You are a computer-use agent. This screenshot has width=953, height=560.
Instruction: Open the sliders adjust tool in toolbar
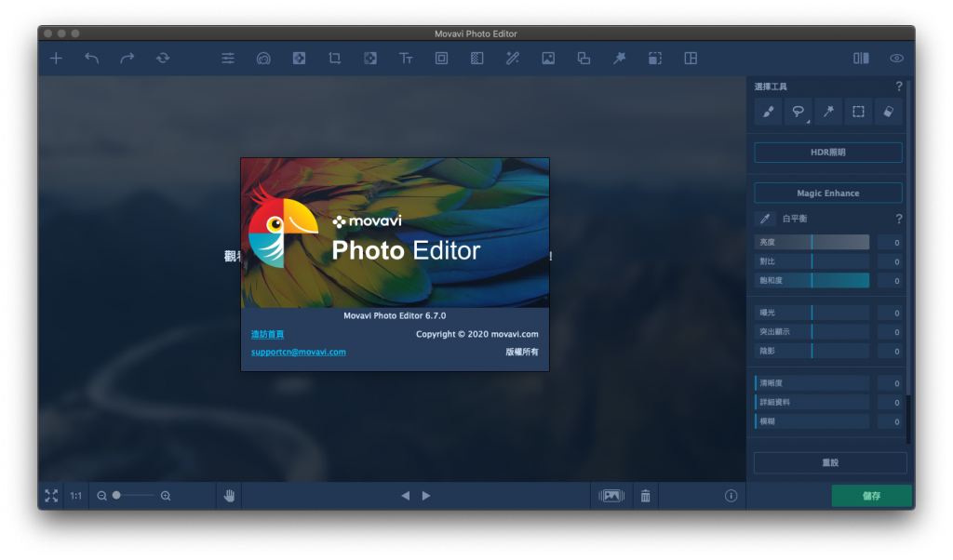(228, 59)
